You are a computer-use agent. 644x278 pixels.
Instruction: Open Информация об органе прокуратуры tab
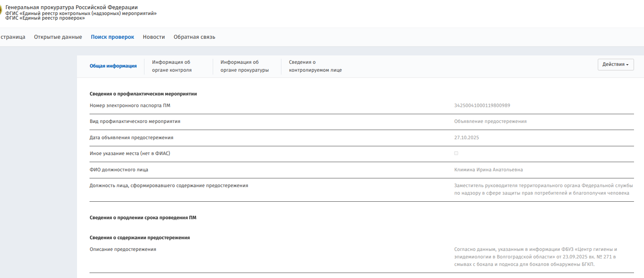point(244,66)
